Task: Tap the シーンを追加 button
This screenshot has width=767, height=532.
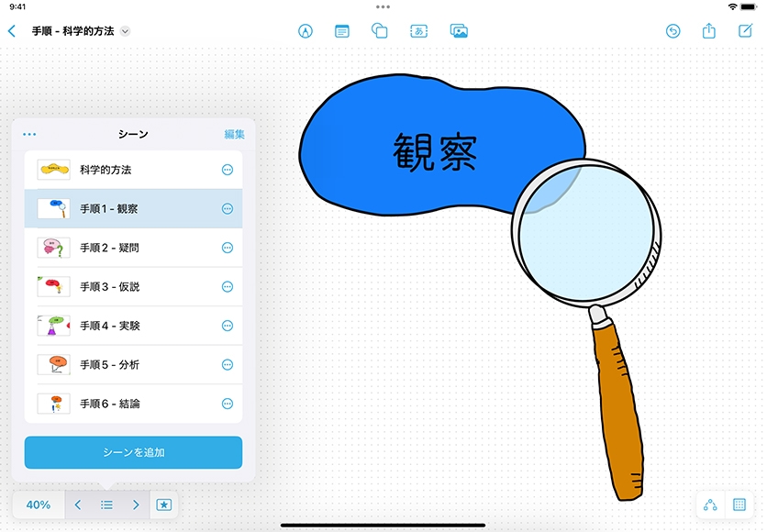Action: coord(133,452)
